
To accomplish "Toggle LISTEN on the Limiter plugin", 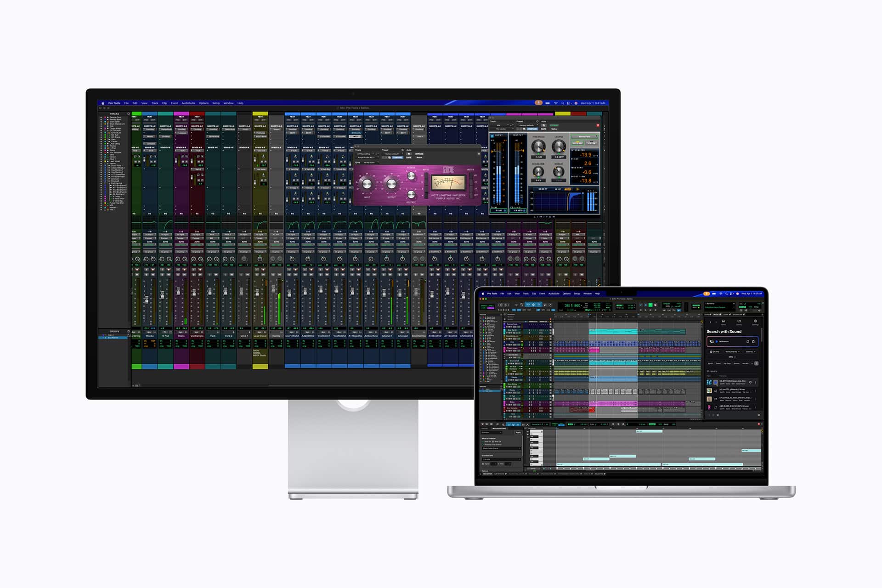I will coord(592,143).
